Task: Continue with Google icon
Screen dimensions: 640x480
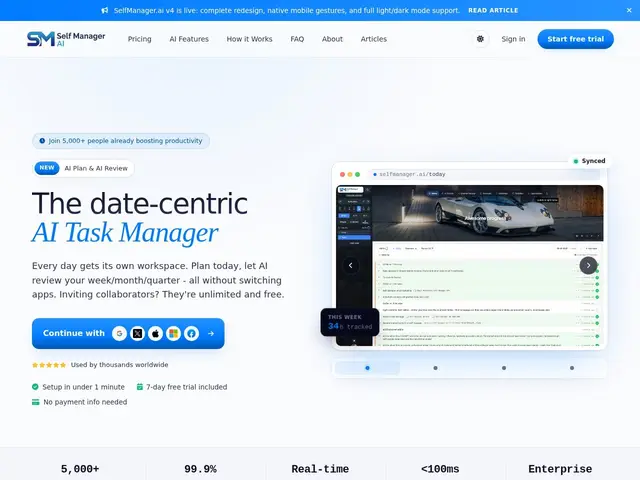Action: click(x=119, y=333)
